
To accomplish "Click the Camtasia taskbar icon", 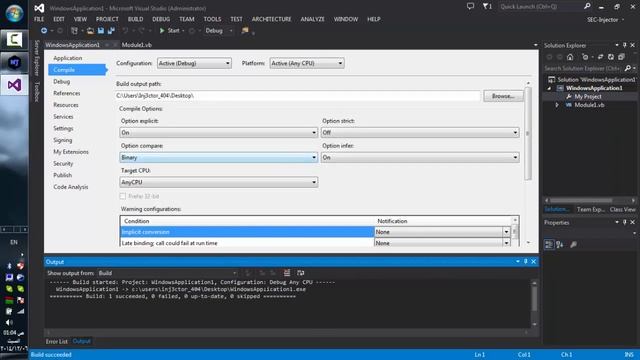I will (14, 40).
